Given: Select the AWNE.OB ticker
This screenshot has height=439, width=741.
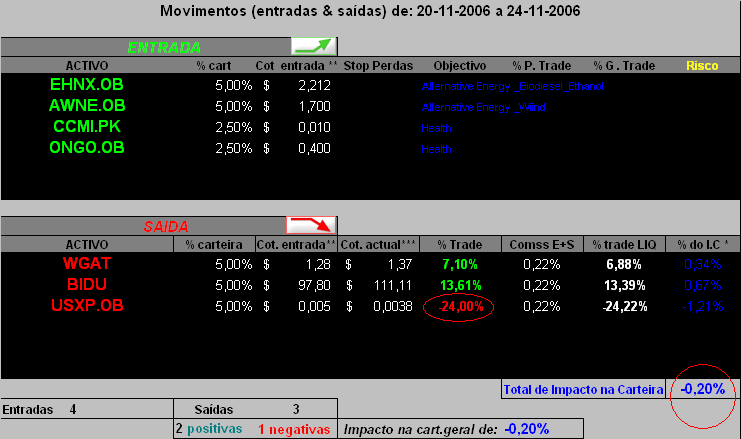Looking at the screenshot, I should pos(87,105).
